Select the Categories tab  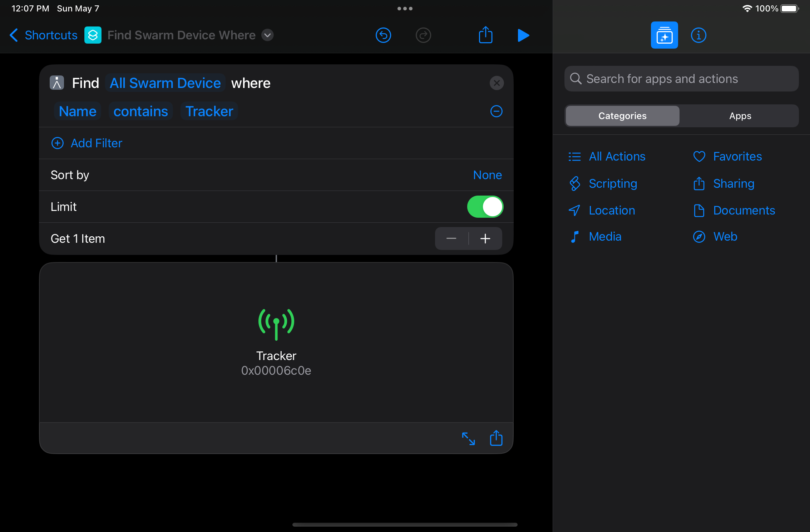(622, 115)
